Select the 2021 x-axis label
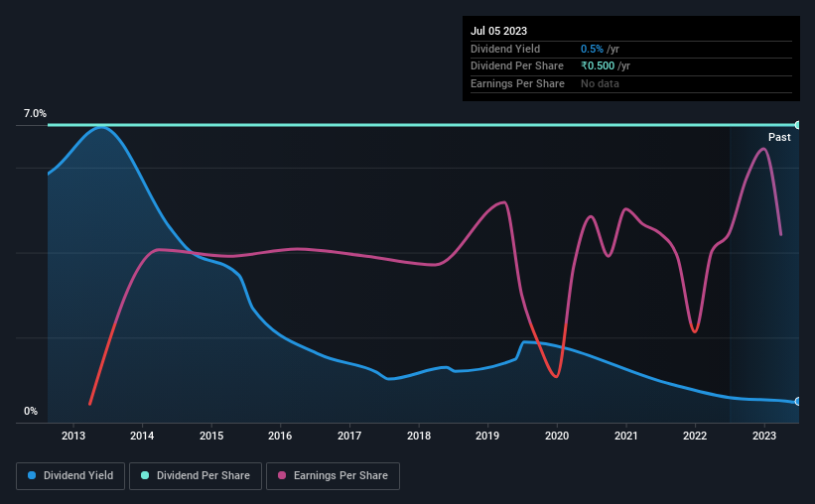This screenshot has width=815, height=504. (625, 436)
